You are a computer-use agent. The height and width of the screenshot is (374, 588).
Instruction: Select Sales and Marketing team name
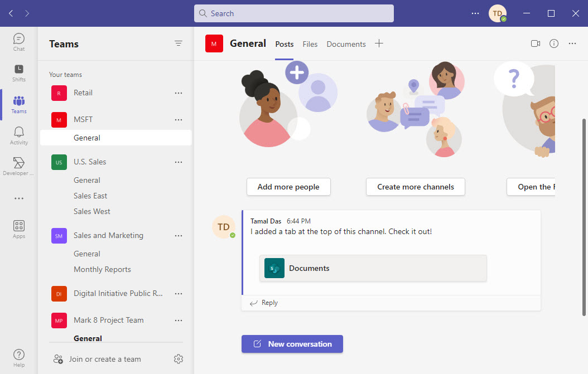tap(108, 235)
